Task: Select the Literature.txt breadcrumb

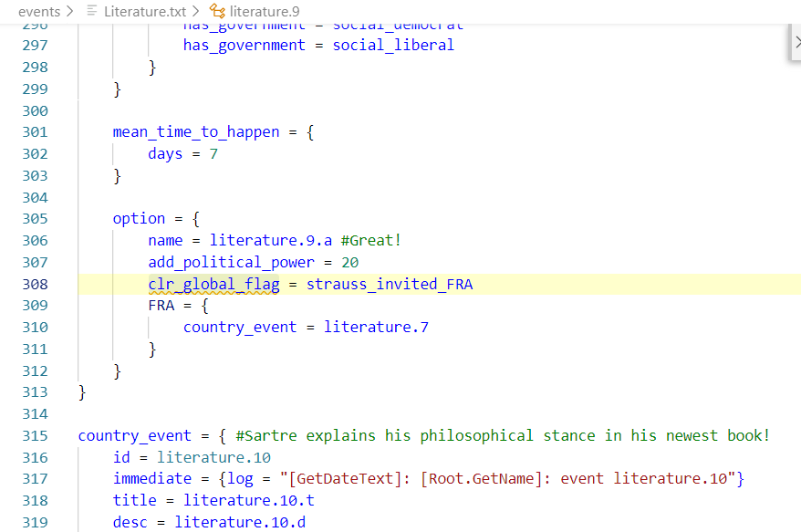Action: [145, 11]
